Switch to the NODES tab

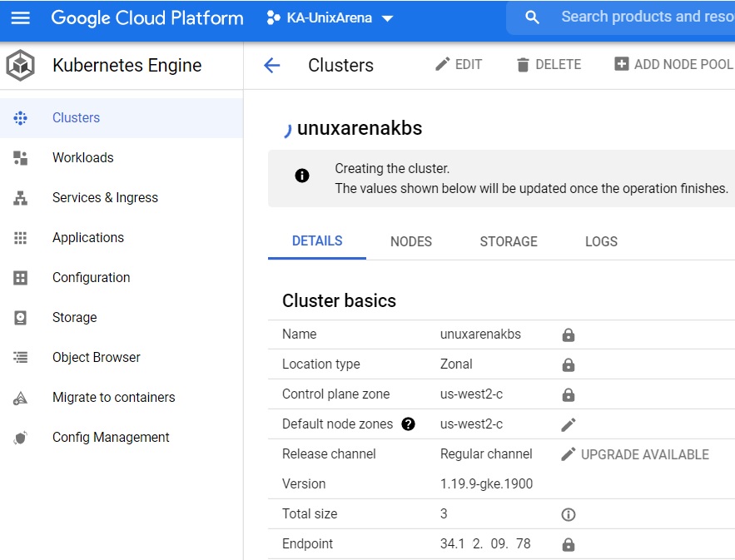click(411, 241)
